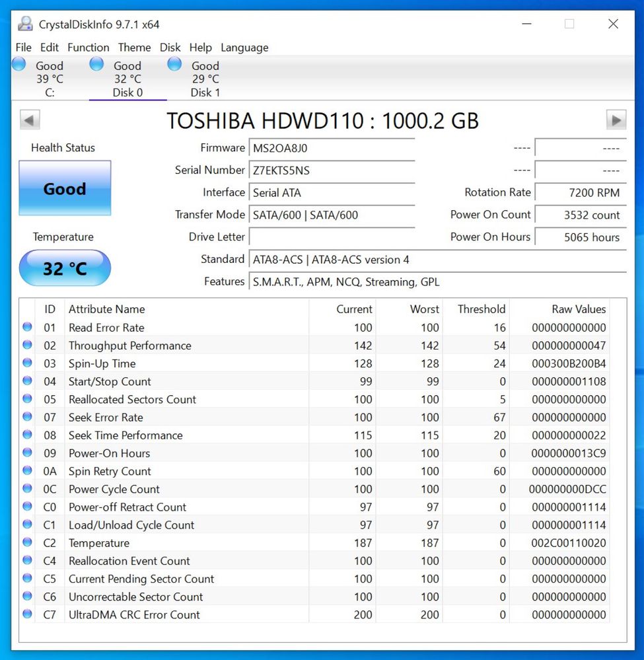The height and width of the screenshot is (660, 644).
Task: Click raw value 0000000013C9
Action: tap(569, 453)
